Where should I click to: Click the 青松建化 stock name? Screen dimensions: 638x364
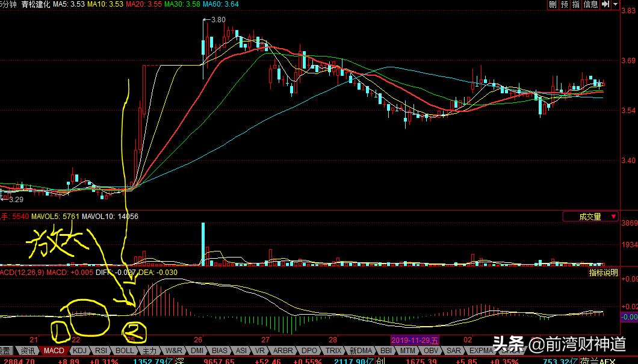pyautogui.click(x=36, y=4)
